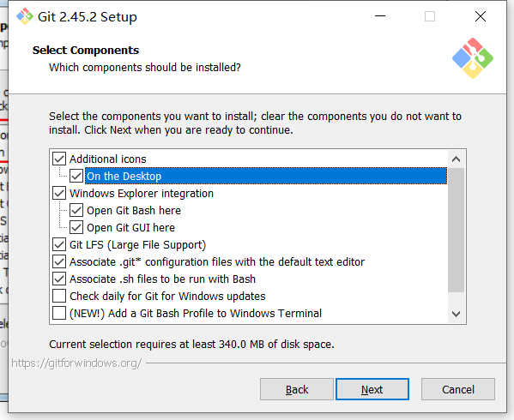Click the scroll down arrow in components list
Viewport: 514px width, 420px height.
pyautogui.click(x=456, y=314)
